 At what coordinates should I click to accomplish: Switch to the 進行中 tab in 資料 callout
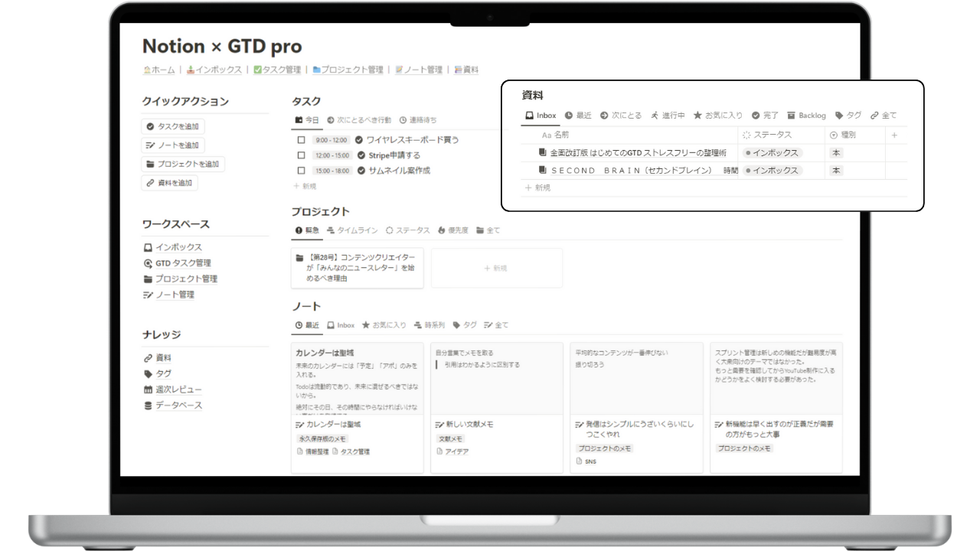[x=668, y=116]
